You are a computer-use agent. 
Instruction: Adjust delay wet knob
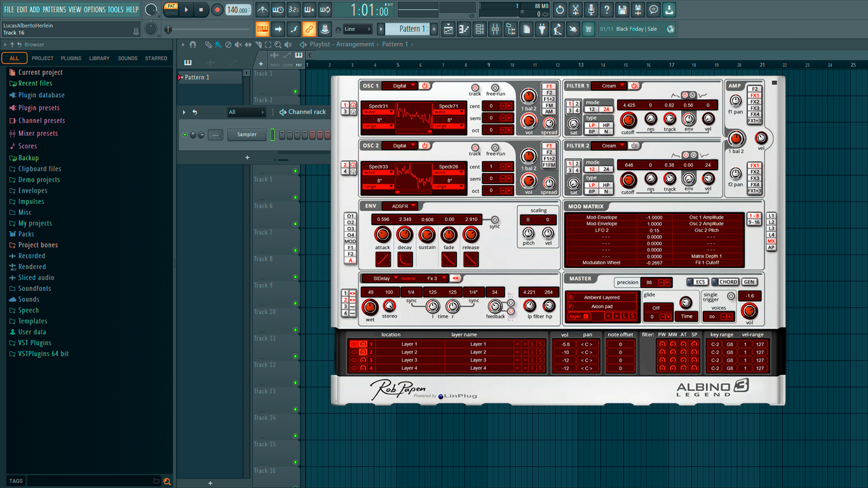click(370, 308)
